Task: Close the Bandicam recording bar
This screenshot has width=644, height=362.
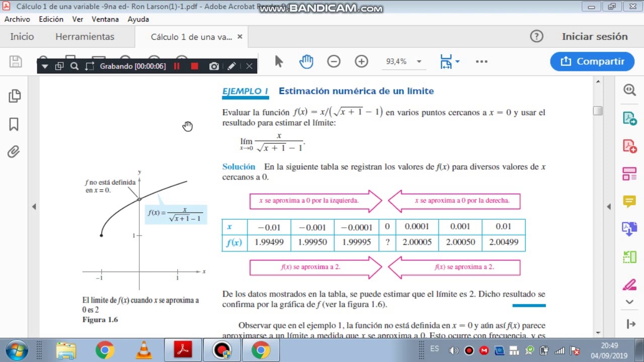Action: [x=249, y=66]
